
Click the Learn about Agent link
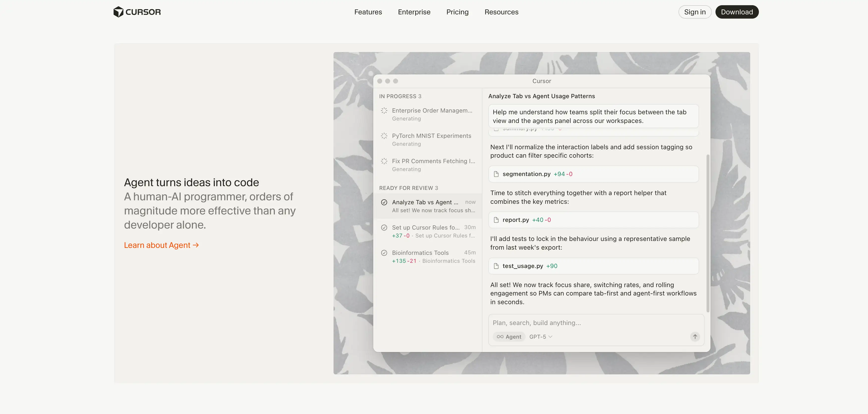click(161, 245)
